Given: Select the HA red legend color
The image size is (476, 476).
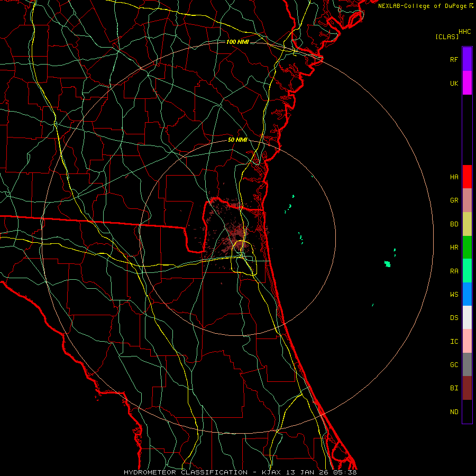Looking at the screenshot, I should click(x=467, y=177).
